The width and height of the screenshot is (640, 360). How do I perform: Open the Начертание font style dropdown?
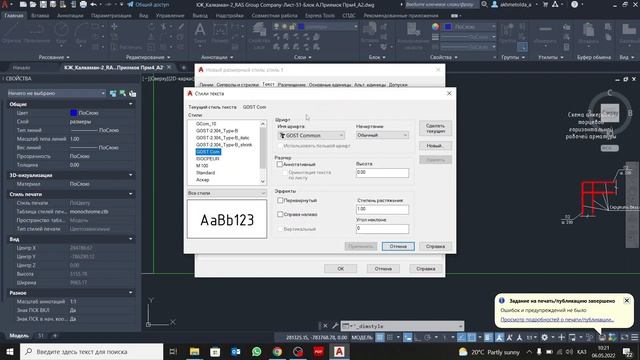point(382,135)
